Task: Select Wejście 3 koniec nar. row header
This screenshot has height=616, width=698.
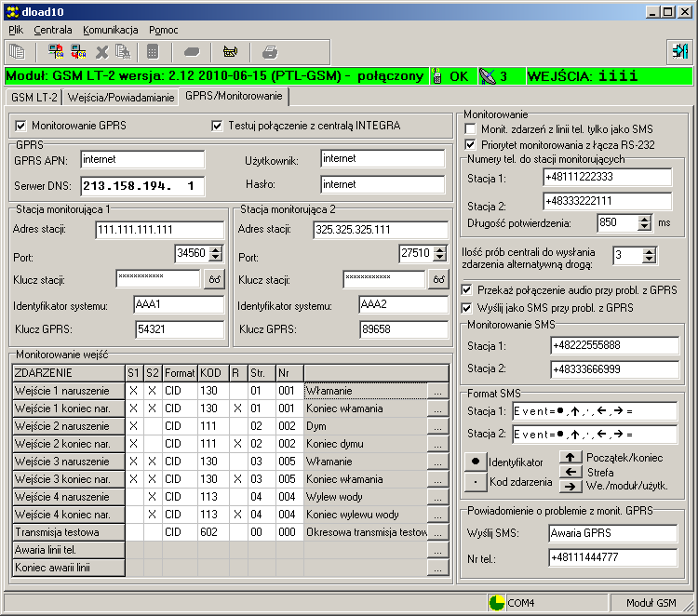Action: coord(69,479)
